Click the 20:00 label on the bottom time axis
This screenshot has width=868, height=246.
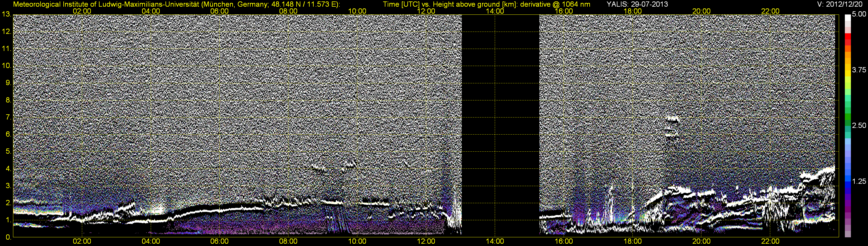[x=702, y=242]
